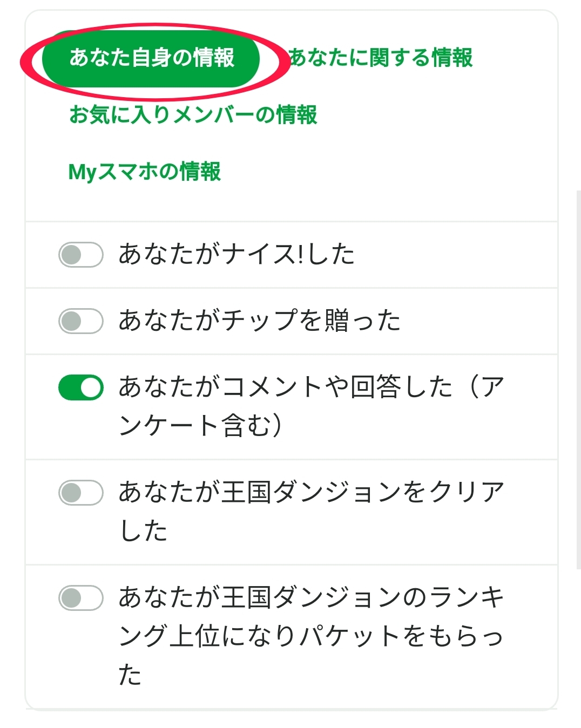The image size is (581, 728).
Task: Click the あなたがコメントや回答した（アンケート含む） label
Action: click(310, 406)
